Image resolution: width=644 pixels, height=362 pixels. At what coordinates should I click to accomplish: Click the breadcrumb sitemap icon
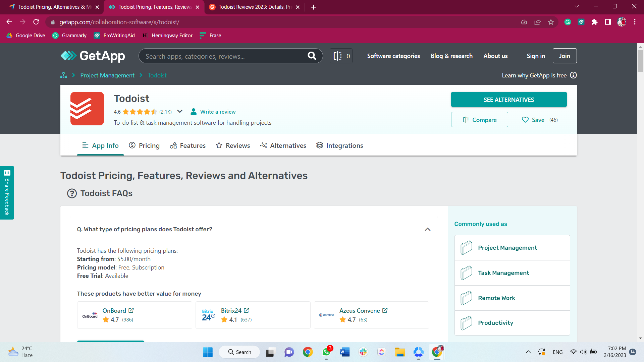pyautogui.click(x=63, y=75)
